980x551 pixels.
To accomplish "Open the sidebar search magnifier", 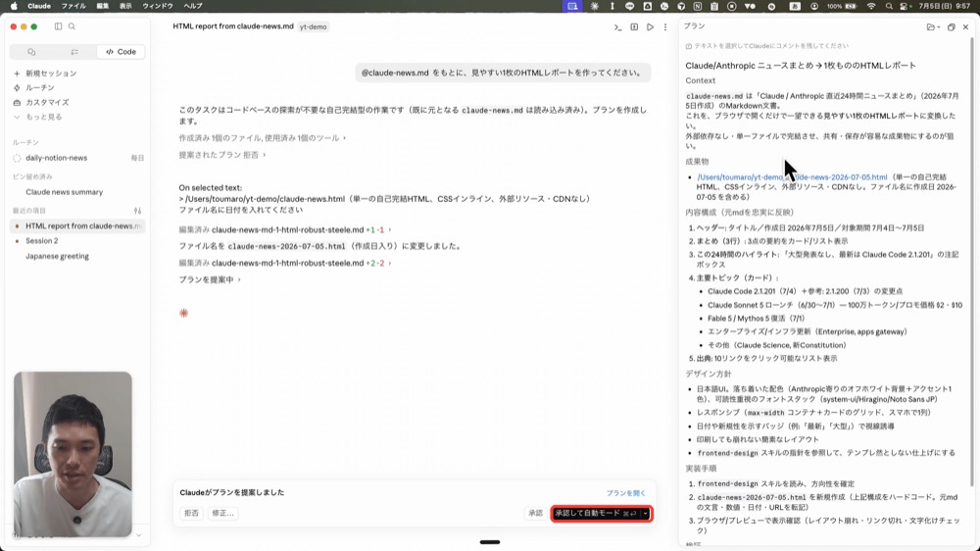I will [72, 26].
